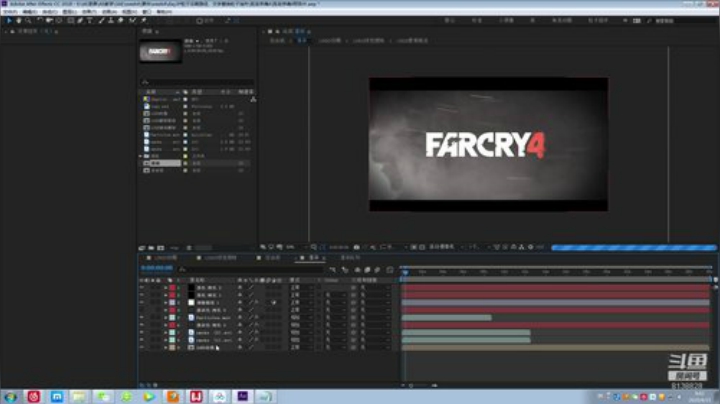Expand the folder item in Project panel
This screenshot has width=720, height=404.
point(141,156)
